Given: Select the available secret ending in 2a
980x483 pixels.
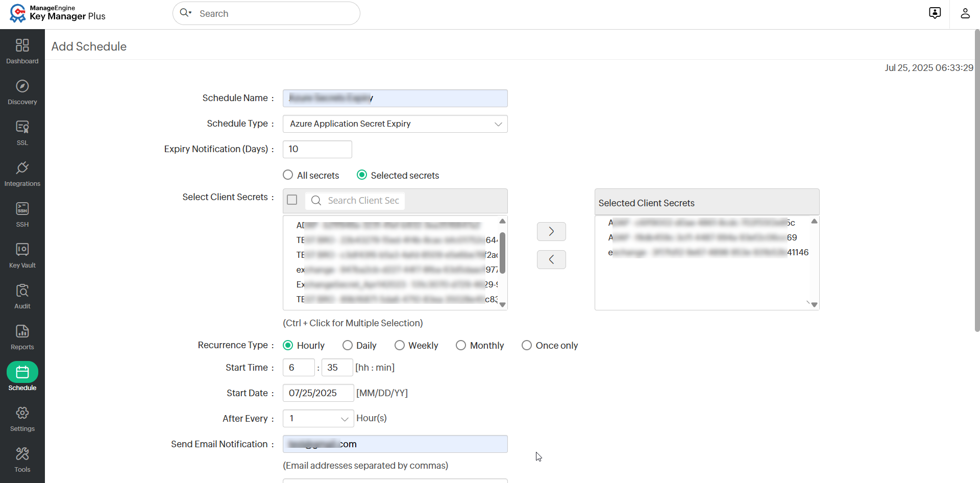Looking at the screenshot, I should 397,255.
